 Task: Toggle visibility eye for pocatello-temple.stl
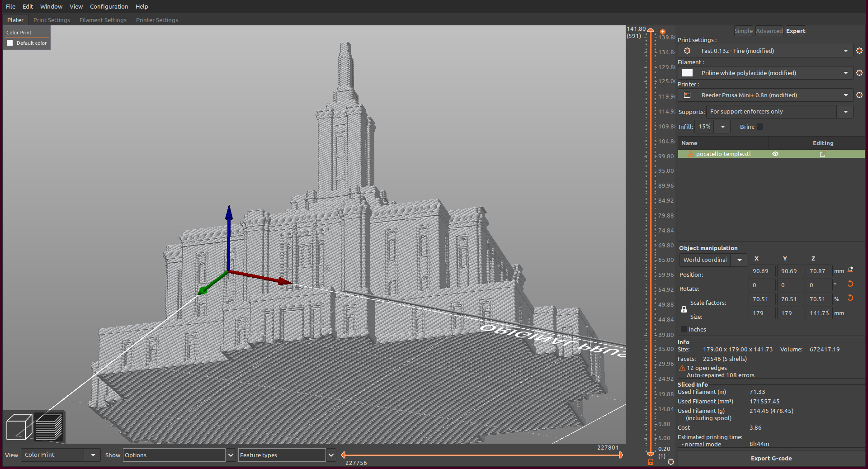pos(775,154)
